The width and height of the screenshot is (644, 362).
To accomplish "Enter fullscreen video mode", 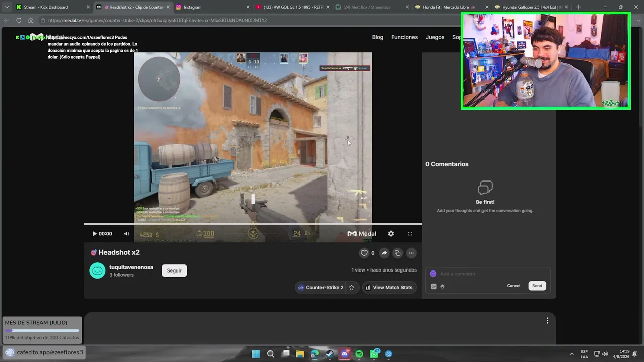I will pyautogui.click(x=410, y=234).
